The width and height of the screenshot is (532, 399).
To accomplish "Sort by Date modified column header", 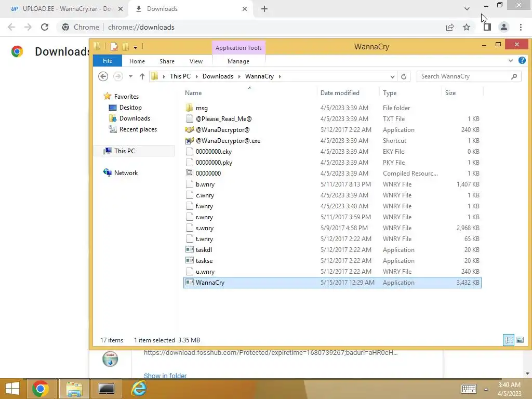I will 348,92.
